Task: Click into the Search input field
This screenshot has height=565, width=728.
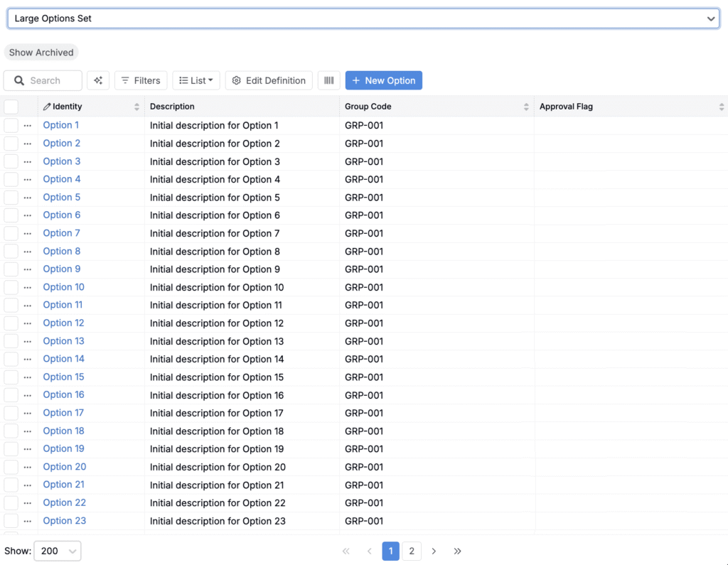Action: point(50,80)
